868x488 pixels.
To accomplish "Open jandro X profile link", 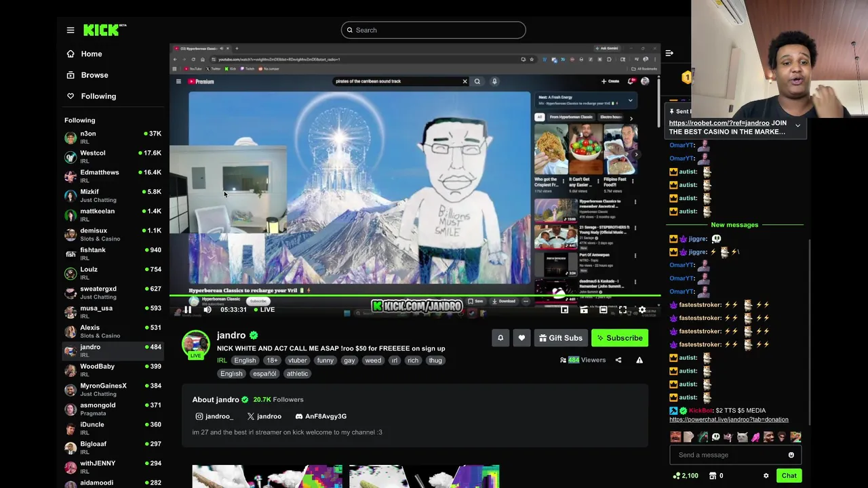I will (x=264, y=416).
